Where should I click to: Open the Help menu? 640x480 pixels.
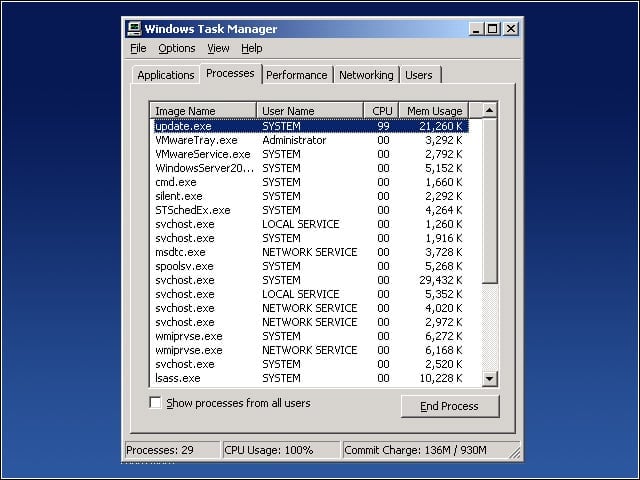click(x=251, y=48)
